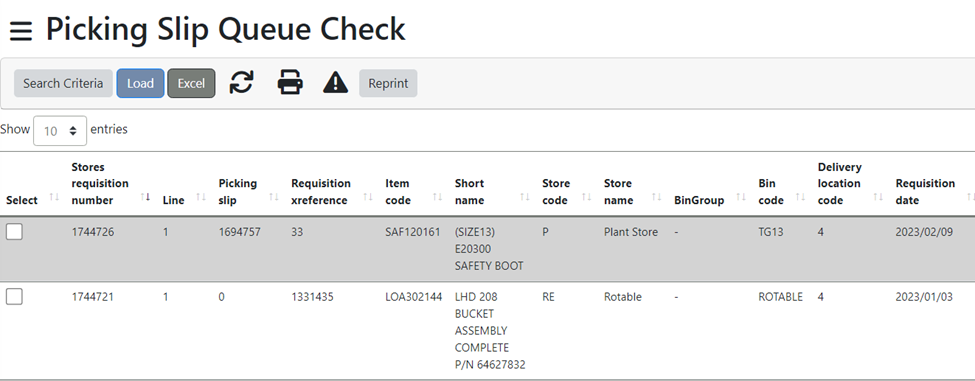
Task: Click bin code TG13
Action: point(771,232)
